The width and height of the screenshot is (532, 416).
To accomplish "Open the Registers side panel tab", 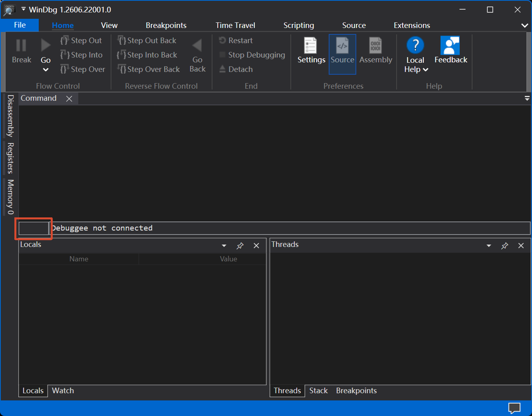I will [x=11, y=158].
